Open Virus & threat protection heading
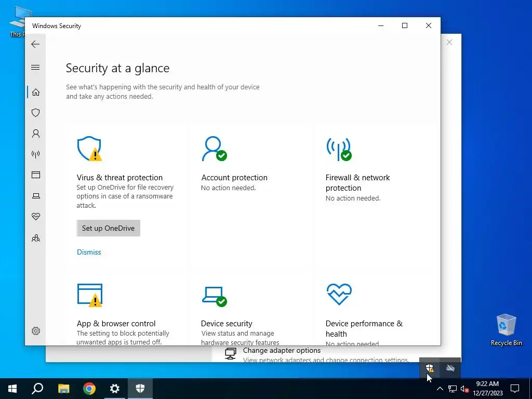Viewport: 532px width, 399px height. coord(119,178)
